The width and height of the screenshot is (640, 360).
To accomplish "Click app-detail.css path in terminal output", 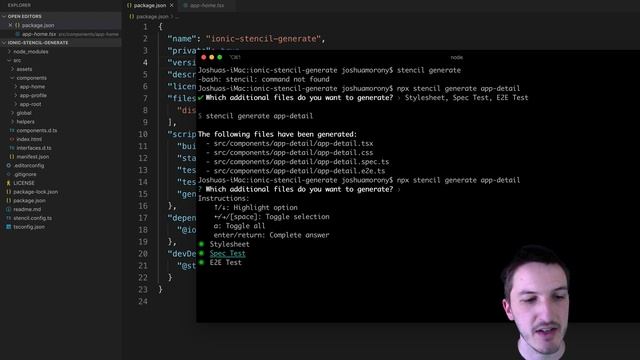I will (293, 153).
